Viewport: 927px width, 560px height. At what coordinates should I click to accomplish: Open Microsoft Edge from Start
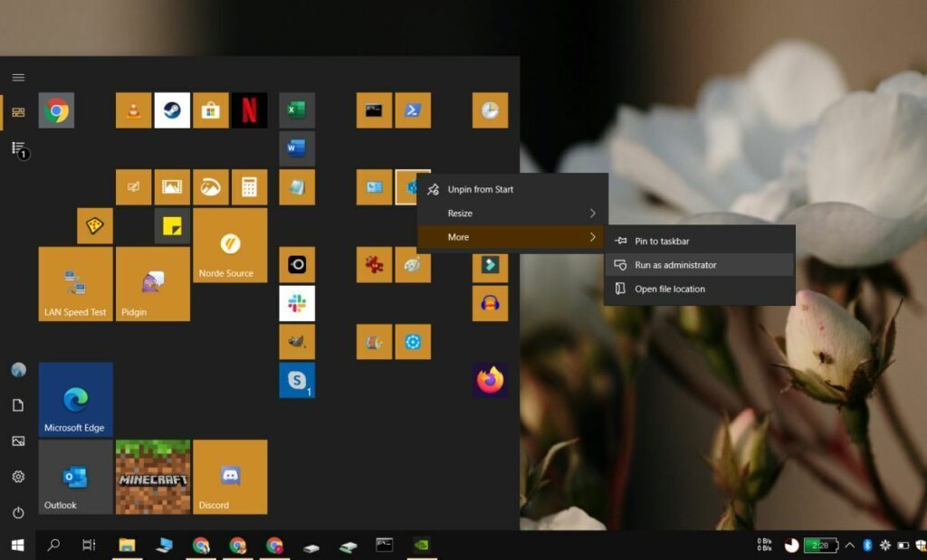pyautogui.click(x=74, y=398)
